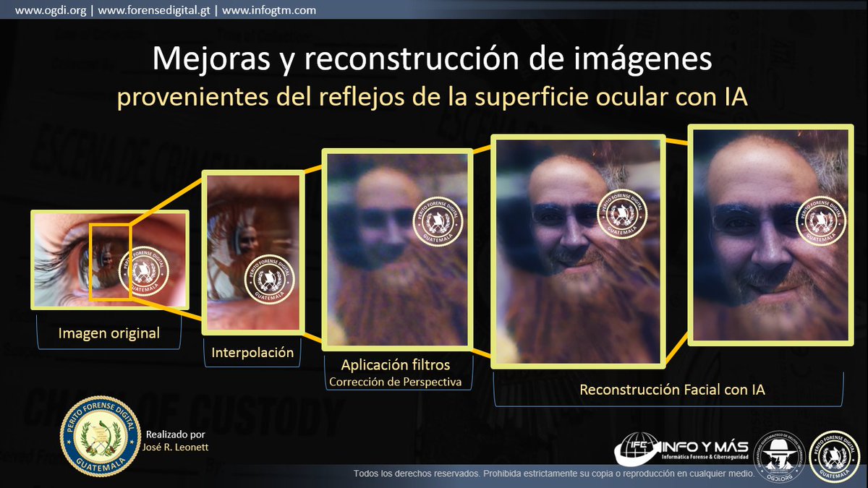
Task: Click the 'Realizado por' text
Action: click(175, 435)
